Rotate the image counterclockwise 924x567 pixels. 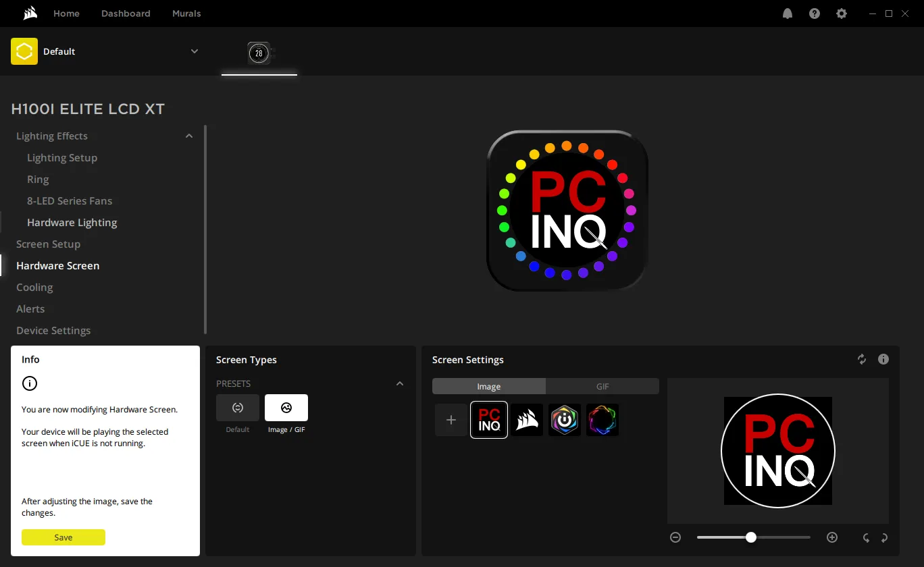point(866,538)
